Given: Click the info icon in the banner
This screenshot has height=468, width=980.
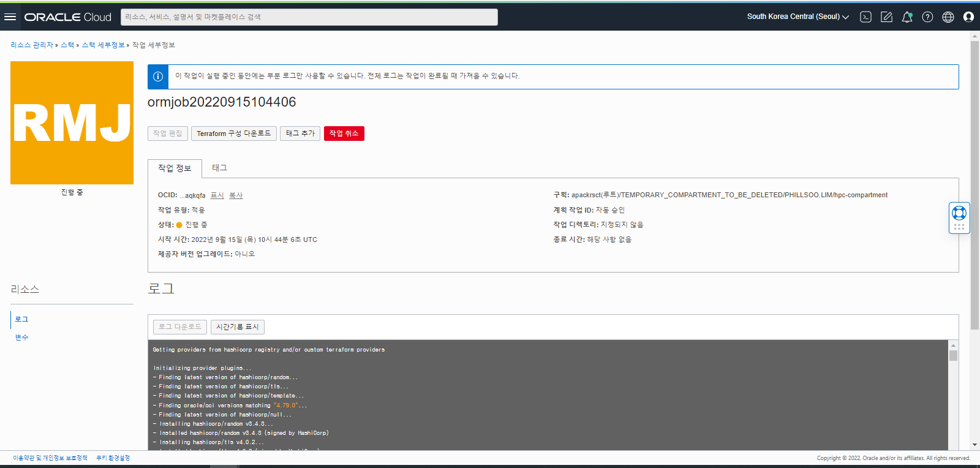Looking at the screenshot, I should pyautogui.click(x=158, y=77).
